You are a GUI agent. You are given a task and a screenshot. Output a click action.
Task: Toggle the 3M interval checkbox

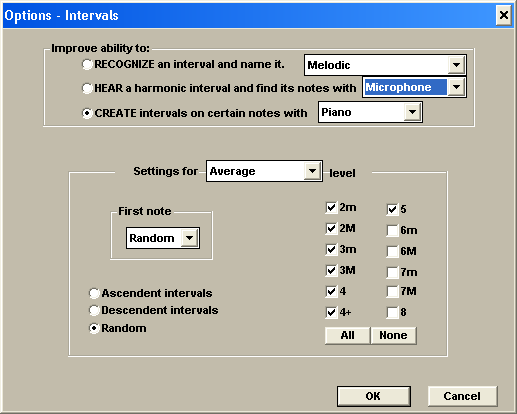coord(331,270)
